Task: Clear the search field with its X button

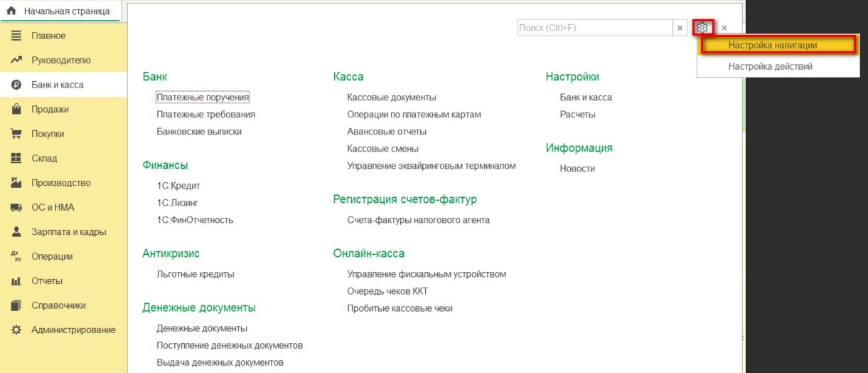Action: click(680, 28)
